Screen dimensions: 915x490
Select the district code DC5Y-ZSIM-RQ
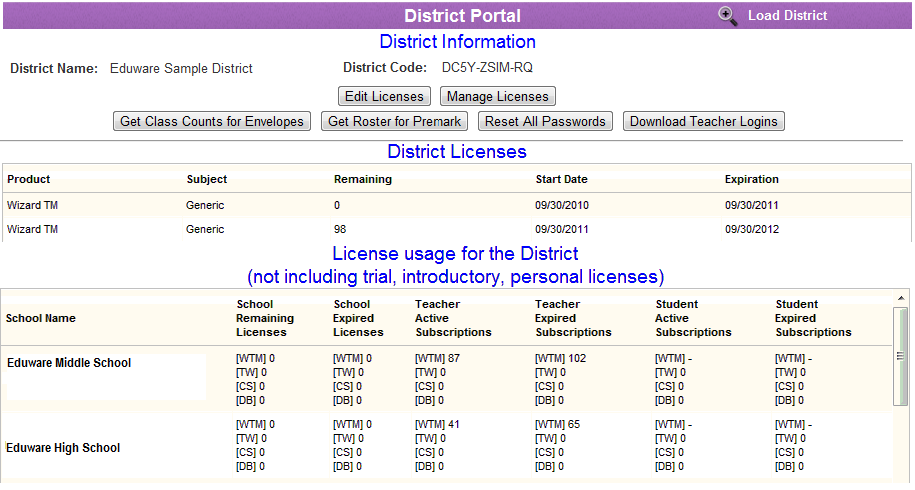coord(487,68)
